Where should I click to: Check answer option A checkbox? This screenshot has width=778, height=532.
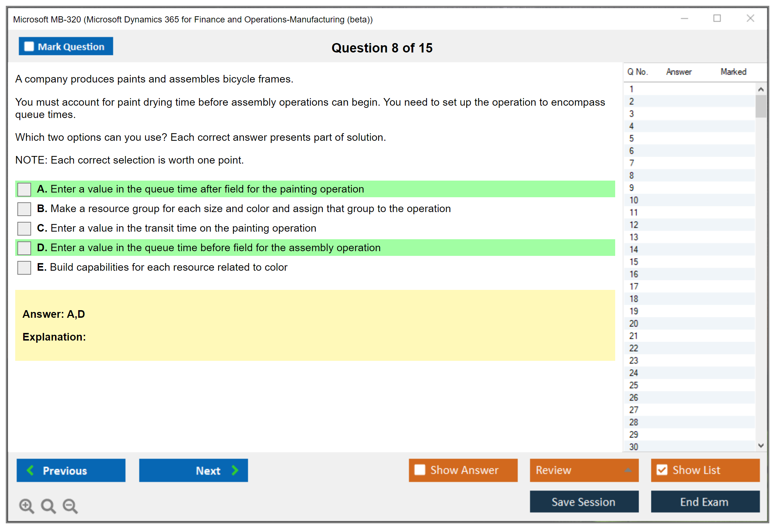[x=24, y=189]
